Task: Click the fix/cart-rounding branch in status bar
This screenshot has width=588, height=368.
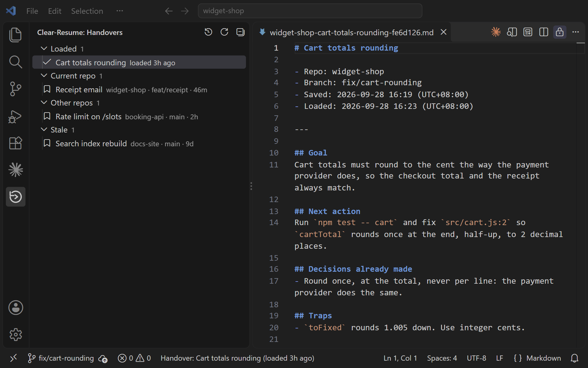Action: tap(61, 358)
